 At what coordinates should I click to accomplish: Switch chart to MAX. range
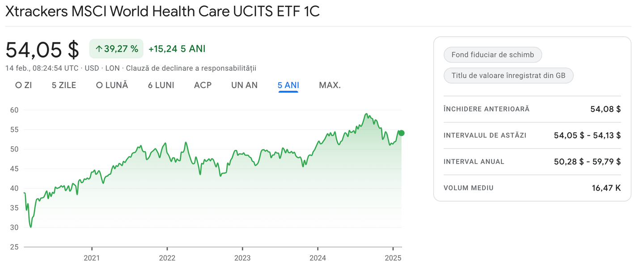point(330,85)
